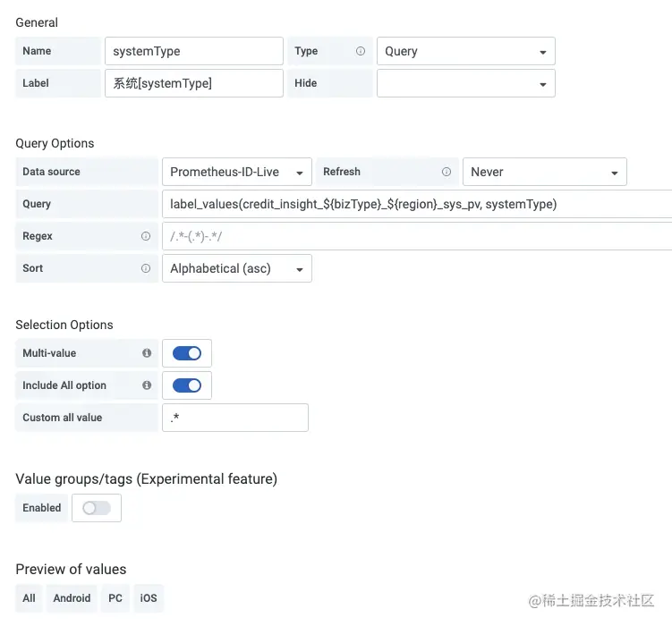Click the Label input field
The width and height of the screenshot is (672, 626).
point(194,83)
